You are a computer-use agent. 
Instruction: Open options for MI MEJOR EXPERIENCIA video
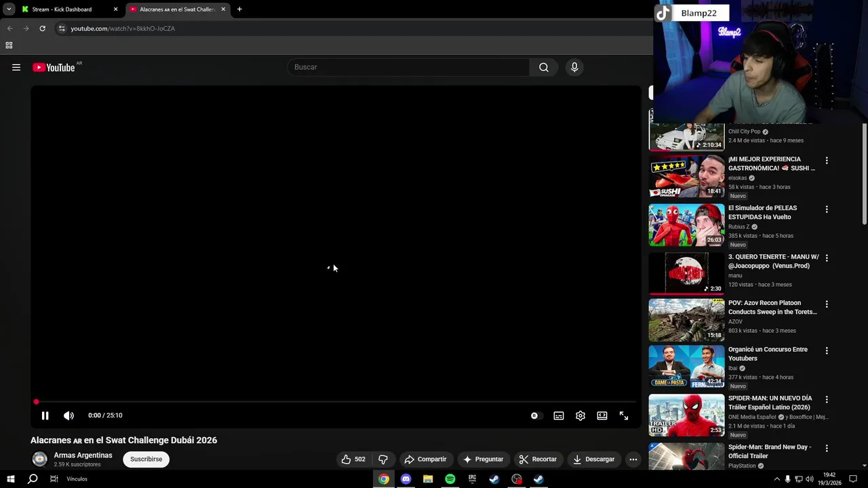click(826, 161)
